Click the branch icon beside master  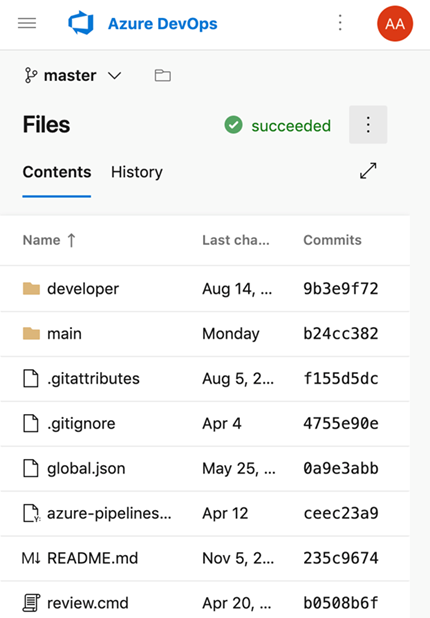31,75
